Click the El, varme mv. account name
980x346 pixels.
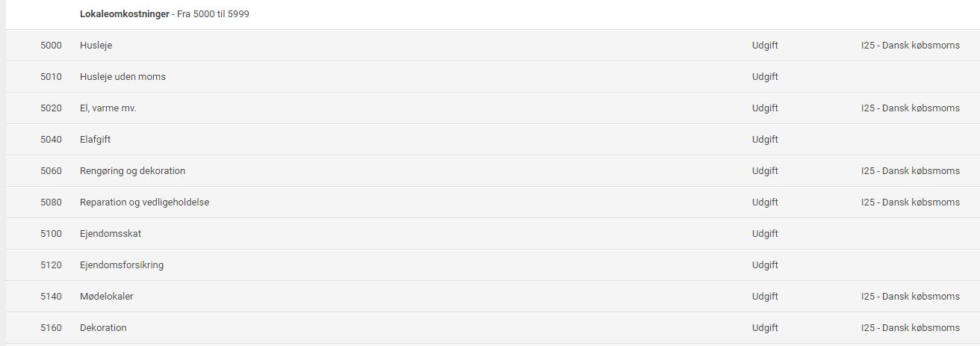pyautogui.click(x=108, y=108)
